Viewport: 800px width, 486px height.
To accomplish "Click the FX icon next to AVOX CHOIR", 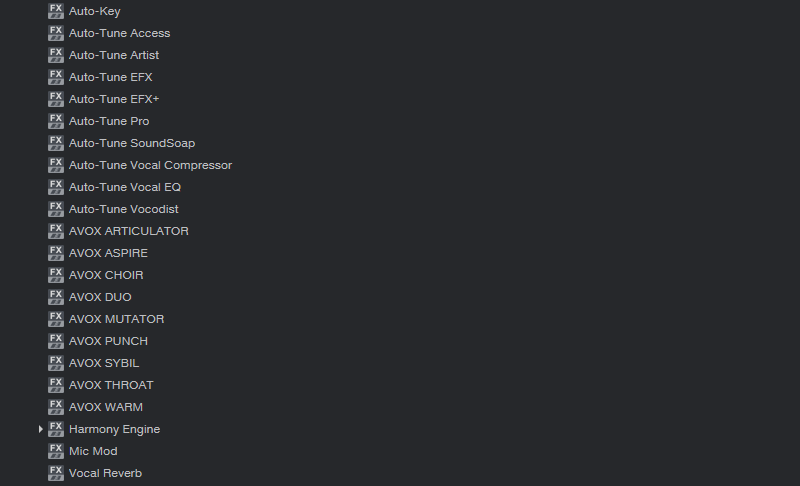I will pos(56,275).
